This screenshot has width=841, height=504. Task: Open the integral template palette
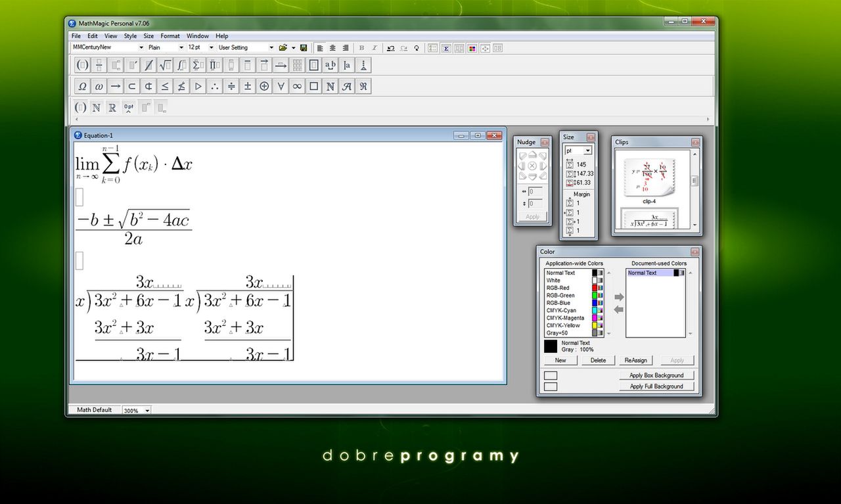pyautogui.click(x=182, y=64)
